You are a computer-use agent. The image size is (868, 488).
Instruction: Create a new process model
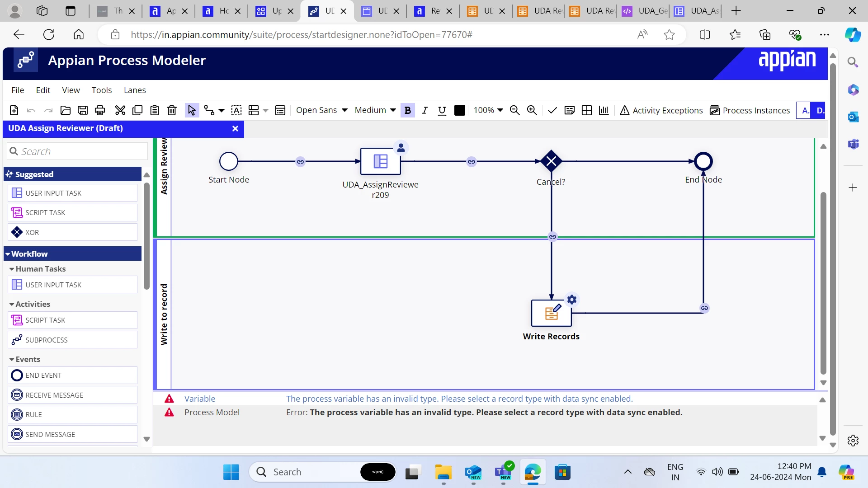pyautogui.click(x=14, y=110)
